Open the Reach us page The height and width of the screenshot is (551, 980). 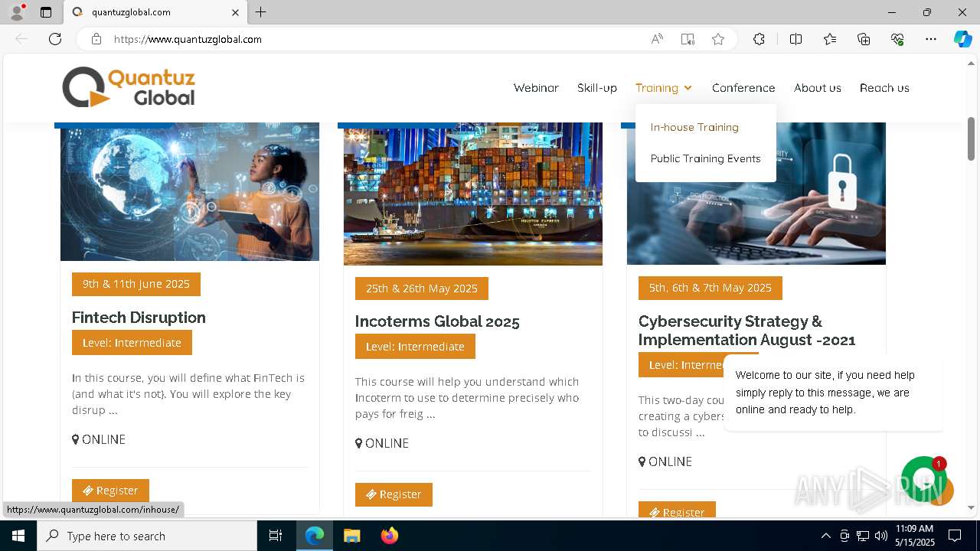point(884,88)
